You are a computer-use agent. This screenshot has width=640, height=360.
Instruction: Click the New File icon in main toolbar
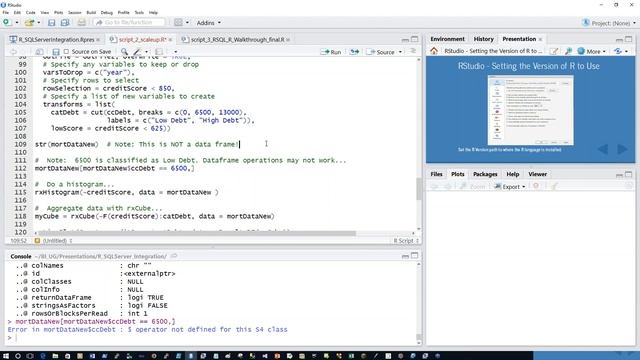(x=7, y=22)
